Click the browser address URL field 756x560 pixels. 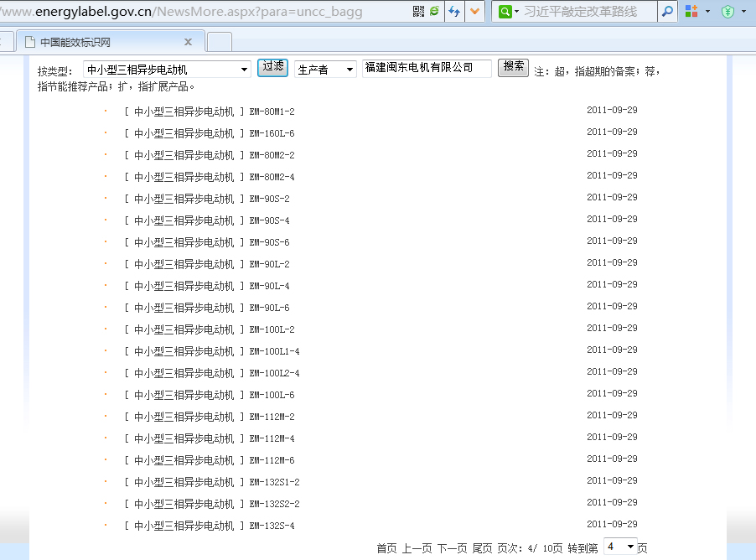click(x=203, y=11)
